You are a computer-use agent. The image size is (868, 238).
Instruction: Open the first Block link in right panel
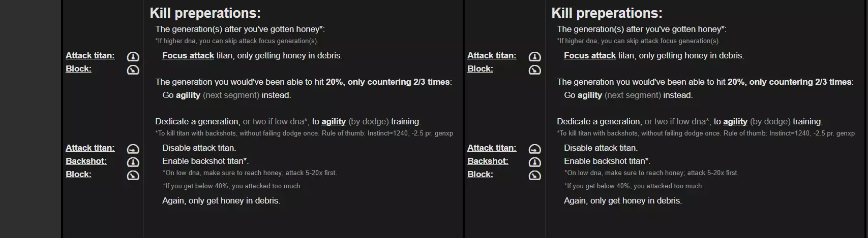point(480,69)
